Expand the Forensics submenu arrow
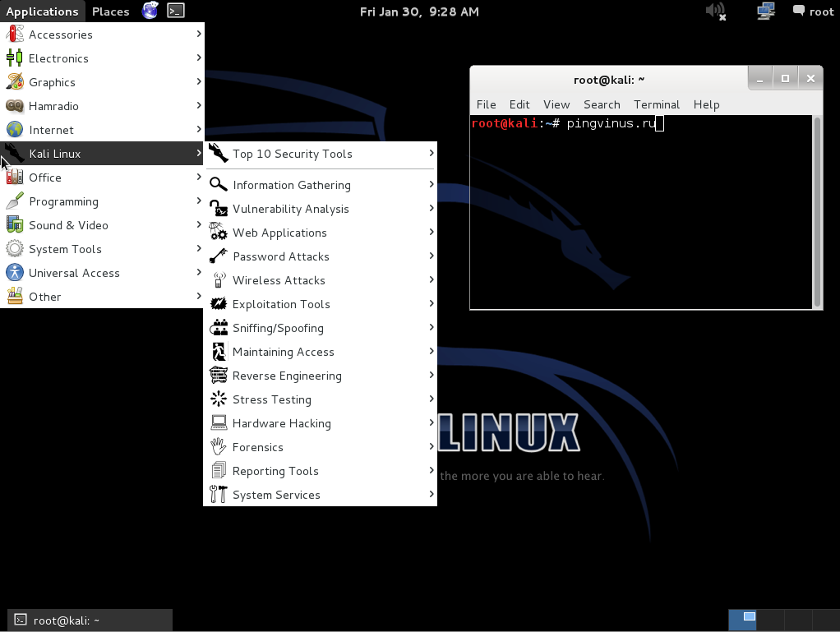840x632 pixels. [432, 446]
